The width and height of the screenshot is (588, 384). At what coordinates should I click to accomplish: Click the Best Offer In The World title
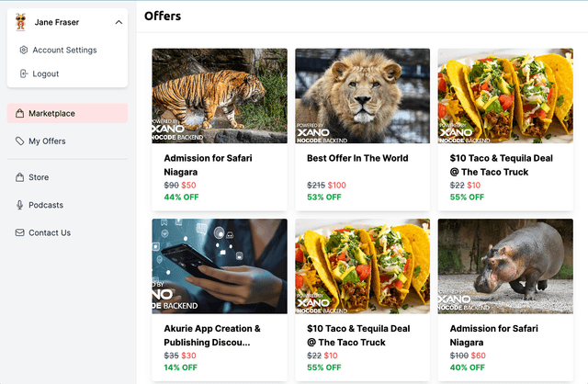coord(357,158)
